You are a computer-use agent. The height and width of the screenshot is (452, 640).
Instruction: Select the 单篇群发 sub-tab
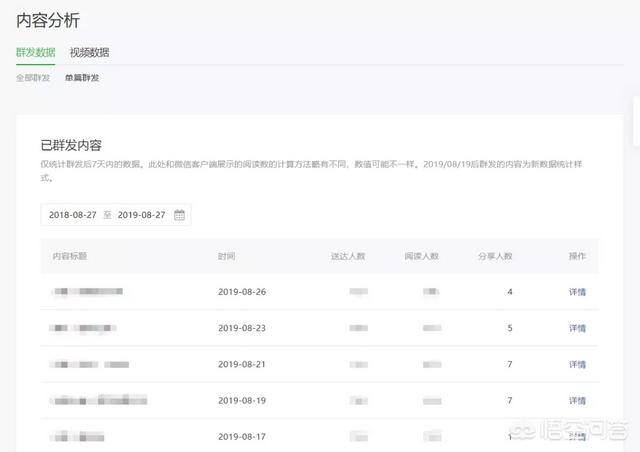coord(82,77)
